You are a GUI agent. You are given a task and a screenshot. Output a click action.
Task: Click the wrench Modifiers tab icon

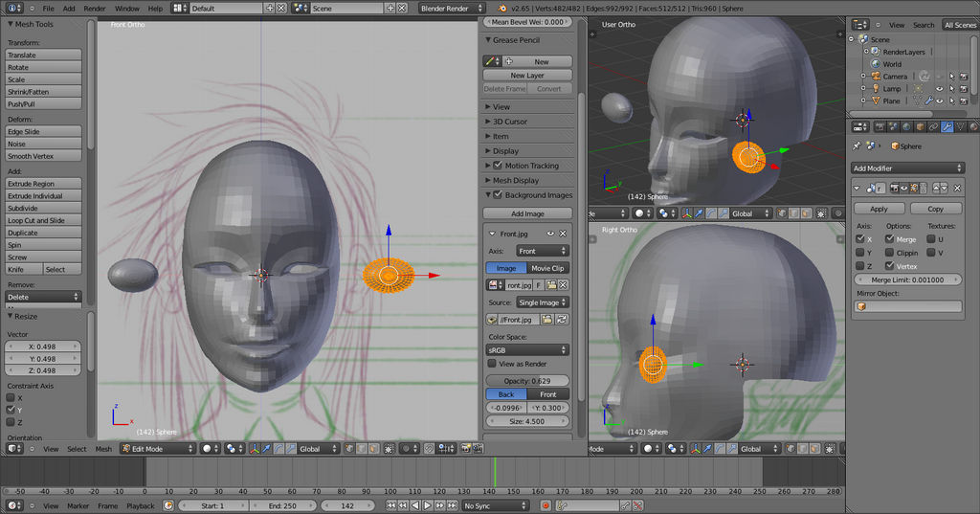(x=947, y=126)
